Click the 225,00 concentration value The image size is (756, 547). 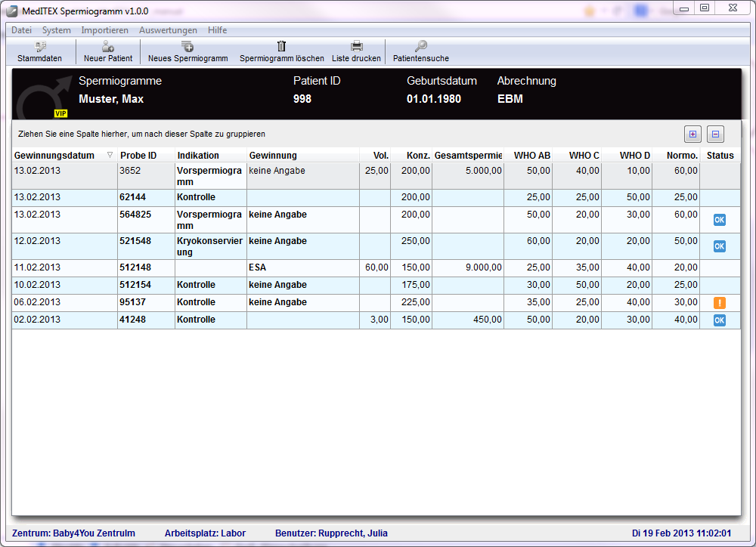pyautogui.click(x=416, y=302)
